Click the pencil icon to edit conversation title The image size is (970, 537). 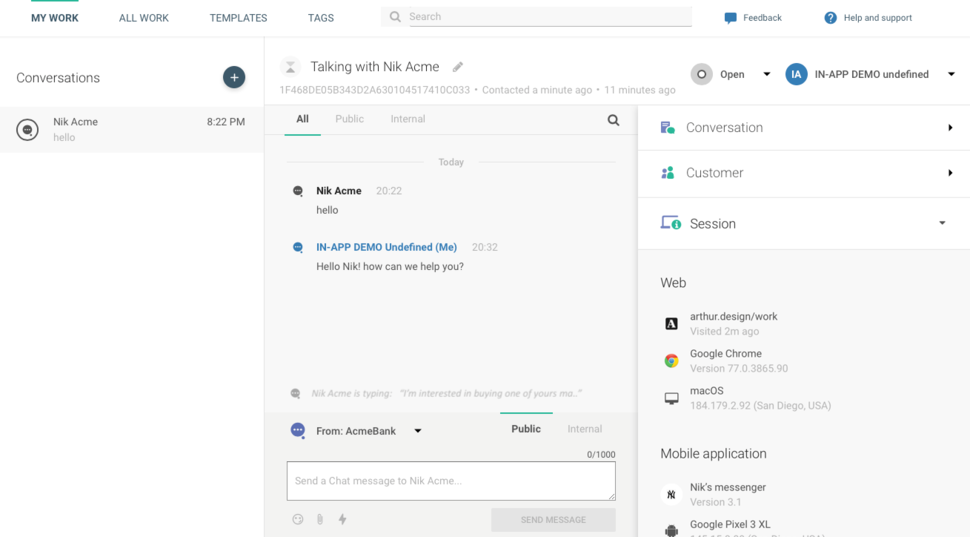458,67
